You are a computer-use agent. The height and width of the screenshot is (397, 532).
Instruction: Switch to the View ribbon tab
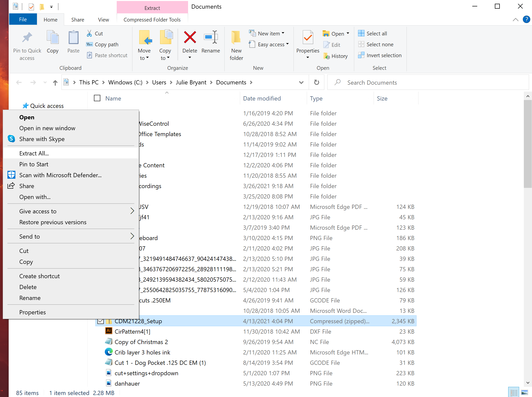[x=103, y=19]
